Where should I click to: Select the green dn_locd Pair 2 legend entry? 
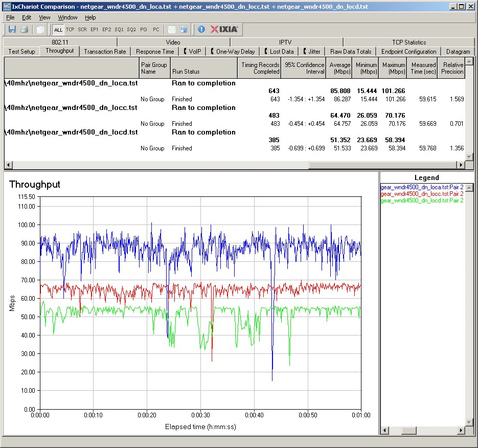422,200
